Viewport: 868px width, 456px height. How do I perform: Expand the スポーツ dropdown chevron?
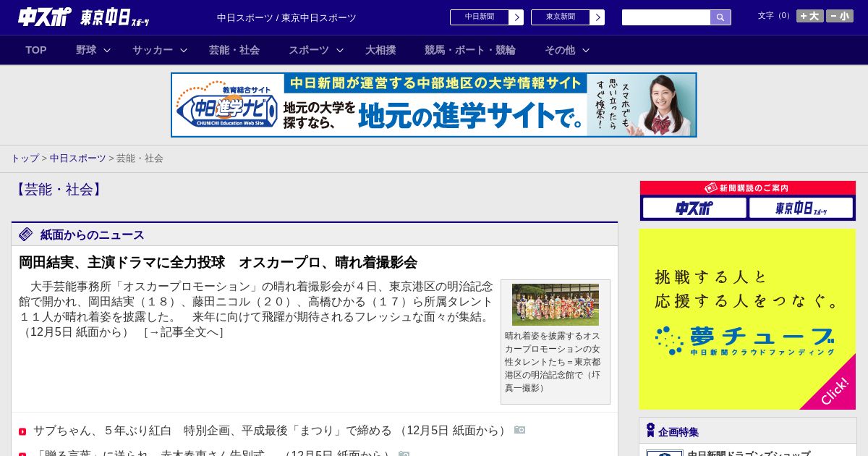pyautogui.click(x=340, y=50)
